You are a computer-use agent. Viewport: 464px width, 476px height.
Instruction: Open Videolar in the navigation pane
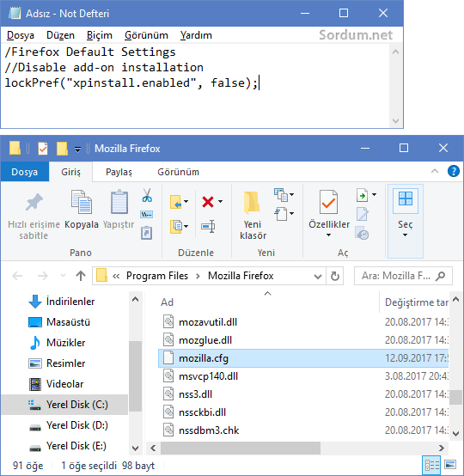(56, 384)
